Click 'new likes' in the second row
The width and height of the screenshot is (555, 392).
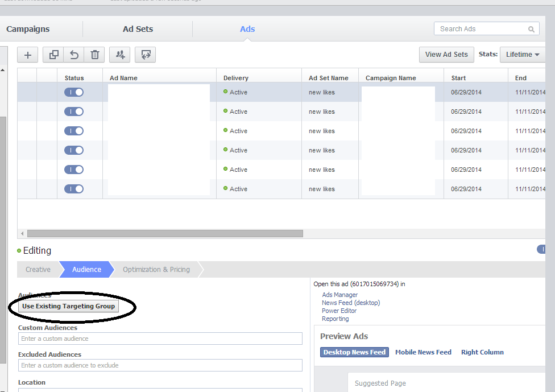click(x=321, y=112)
